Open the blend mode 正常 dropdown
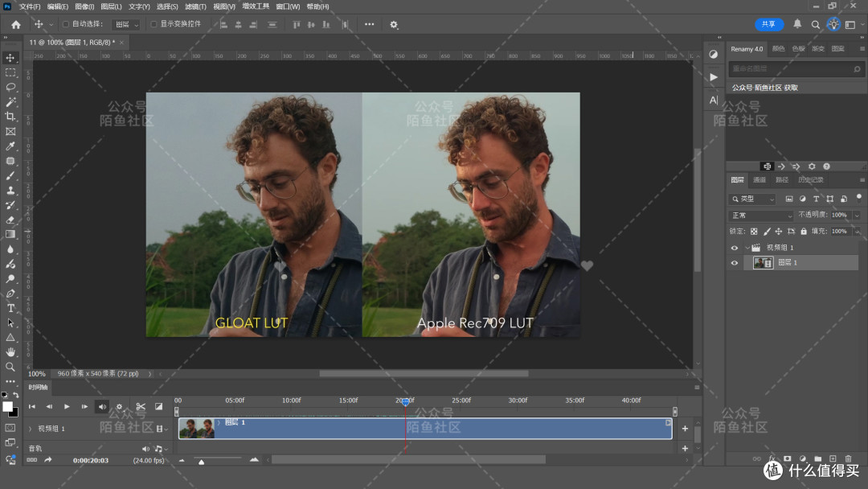Image resolution: width=868 pixels, height=489 pixels. (x=760, y=215)
